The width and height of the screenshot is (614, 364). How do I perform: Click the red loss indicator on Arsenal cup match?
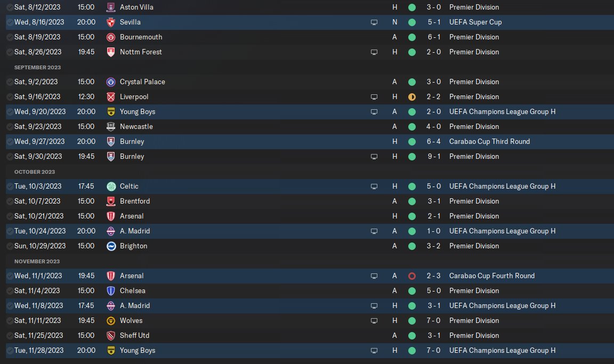[412, 276]
